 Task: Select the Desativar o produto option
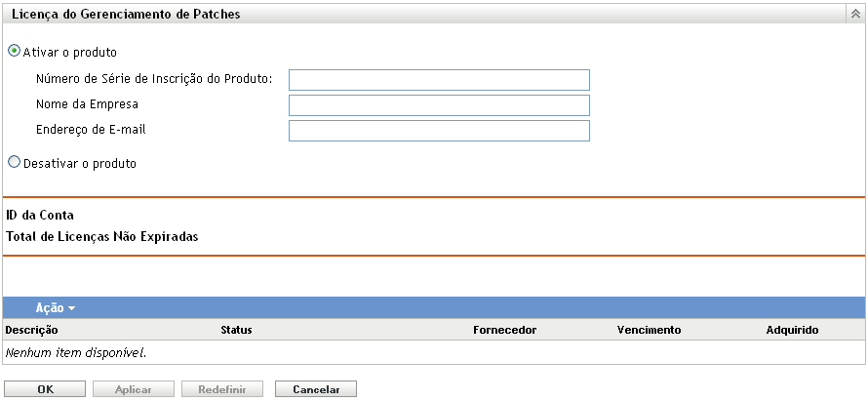[x=14, y=163]
